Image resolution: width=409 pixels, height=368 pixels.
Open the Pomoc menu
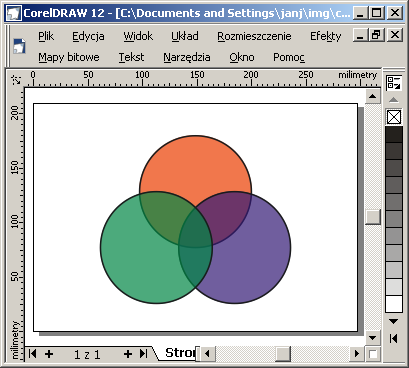(x=289, y=57)
